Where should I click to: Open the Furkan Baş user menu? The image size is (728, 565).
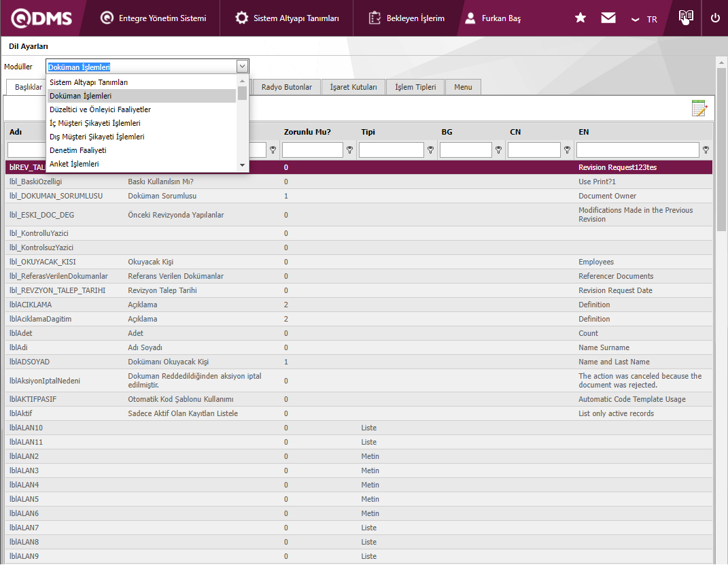point(493,18)
